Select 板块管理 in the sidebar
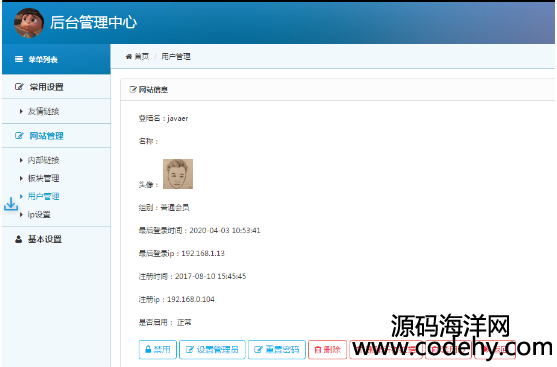Image resolution: width=557 pixels, height=367 pixels. [x=43, y=178]
